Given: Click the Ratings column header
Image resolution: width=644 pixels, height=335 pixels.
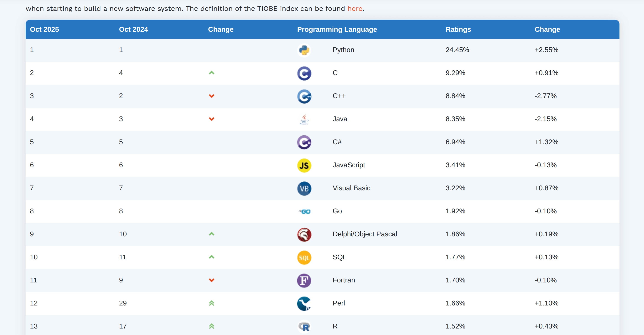Looking at the screenshot, I should click(x=458, y=29).
